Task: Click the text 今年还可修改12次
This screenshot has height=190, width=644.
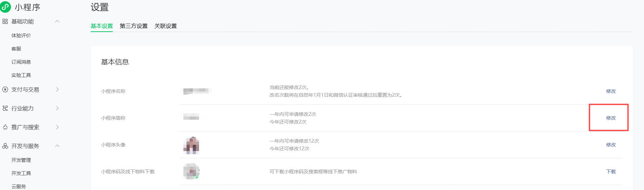Action: click(x=289, y=149)
